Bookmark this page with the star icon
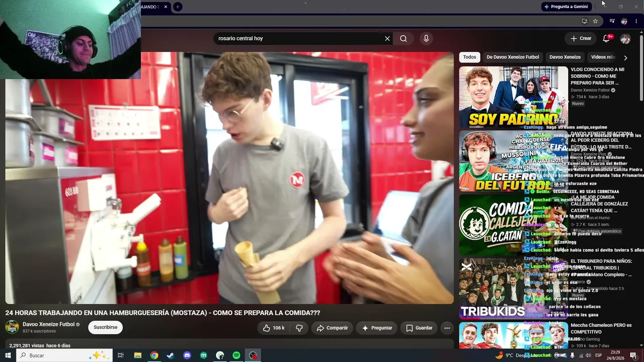 coord(595,21)
